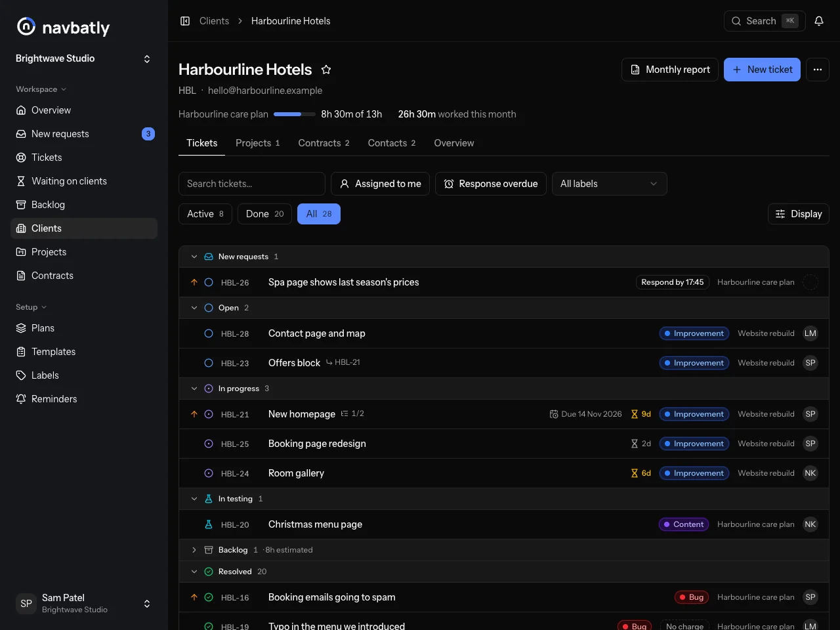Switch to Projects tab
Screen dimensions: 840x630
point(258,143)
